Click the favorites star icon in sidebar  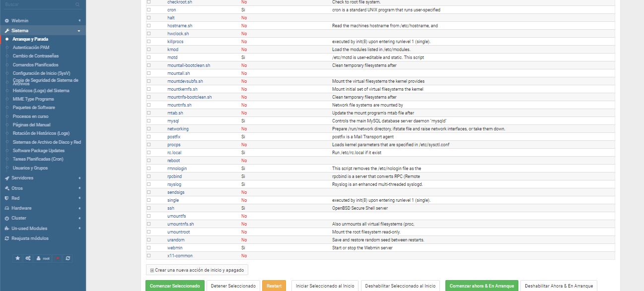18,258
